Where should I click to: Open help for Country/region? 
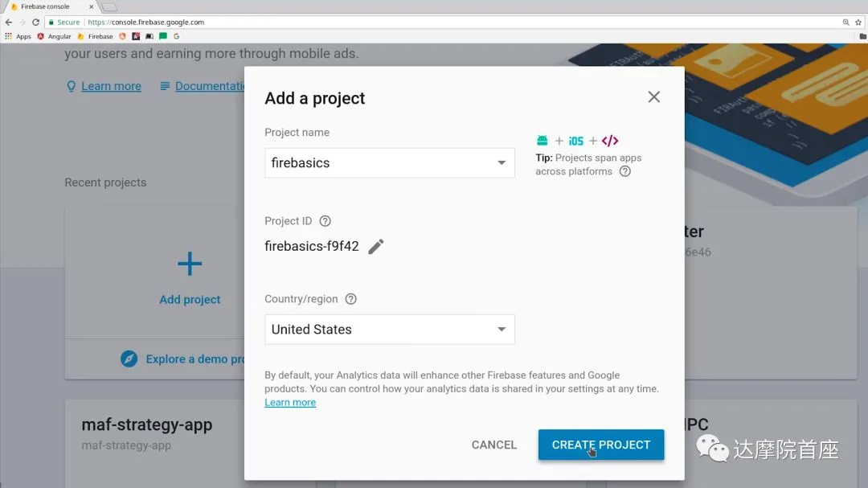[351, 299]
